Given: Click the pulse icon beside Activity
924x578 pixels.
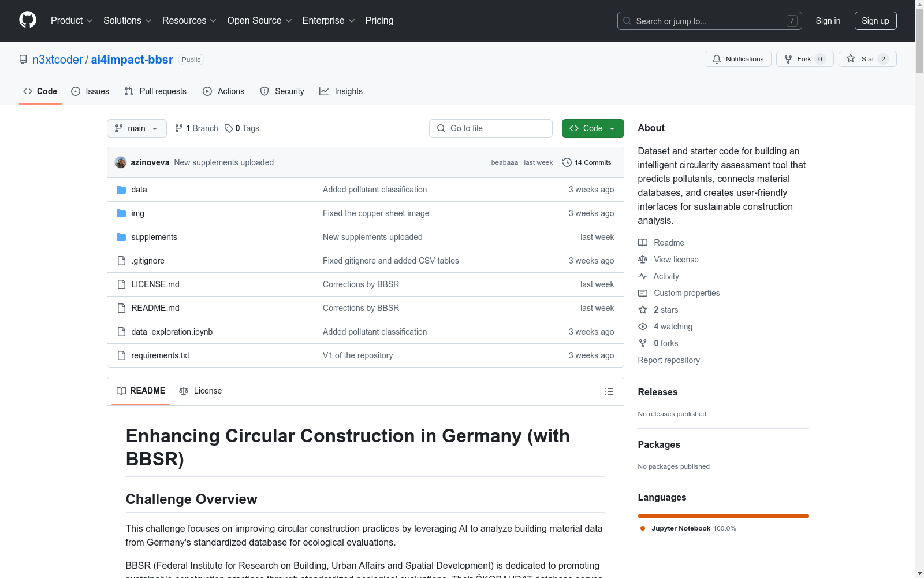Looking at the screenshot, I should point(643,276).
